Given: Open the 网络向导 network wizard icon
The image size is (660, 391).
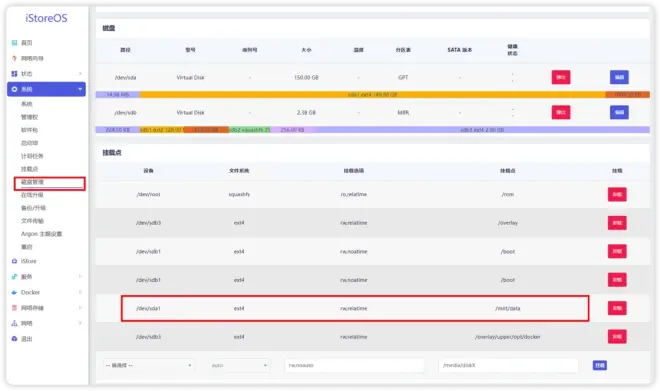Looking at the screenshot, I should [x=14, y=58].
